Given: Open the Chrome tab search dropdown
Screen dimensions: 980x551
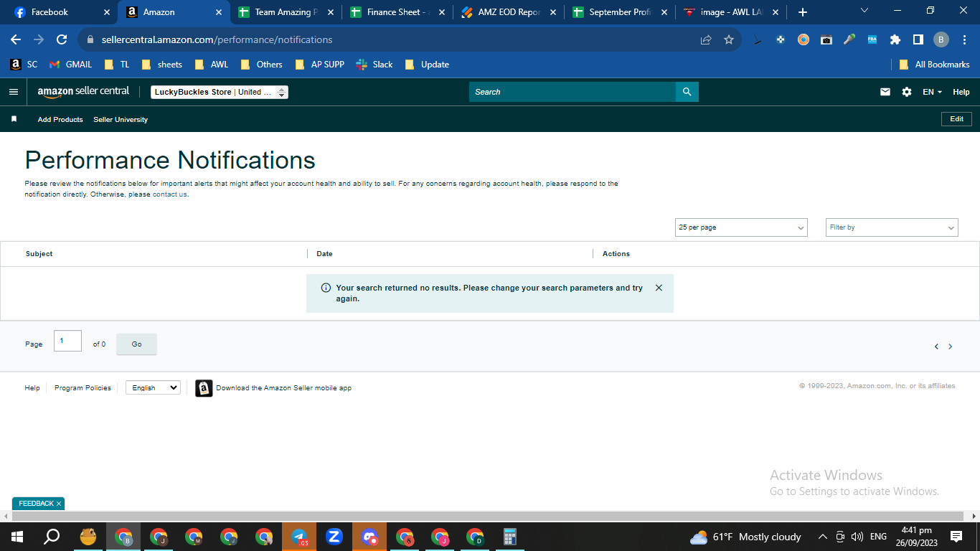Looking at the screenshot, I should [x=864, y=11].
